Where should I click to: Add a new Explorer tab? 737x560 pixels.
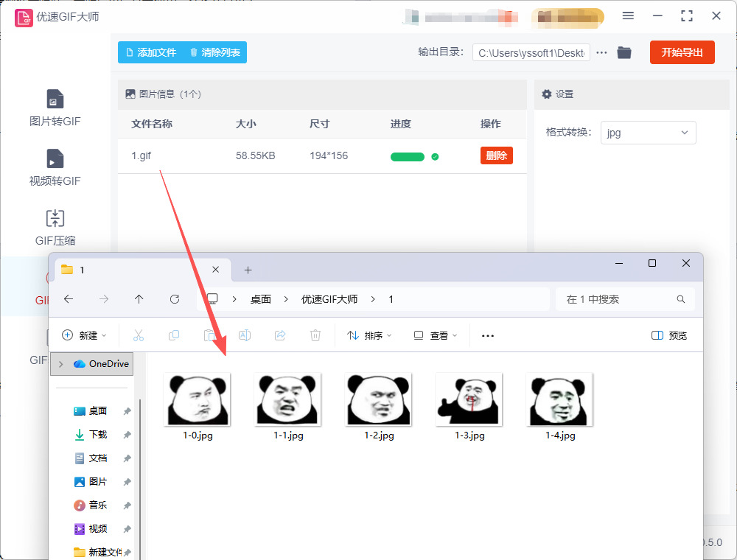coord(248,270)
